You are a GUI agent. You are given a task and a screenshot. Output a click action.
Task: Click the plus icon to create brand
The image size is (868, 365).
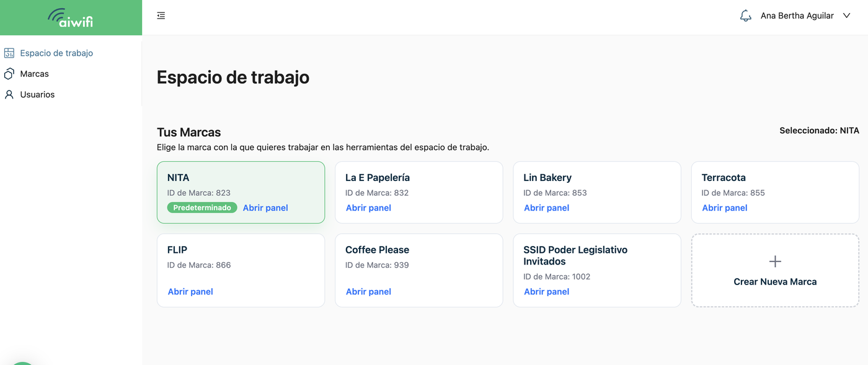[x=775, y=262]
